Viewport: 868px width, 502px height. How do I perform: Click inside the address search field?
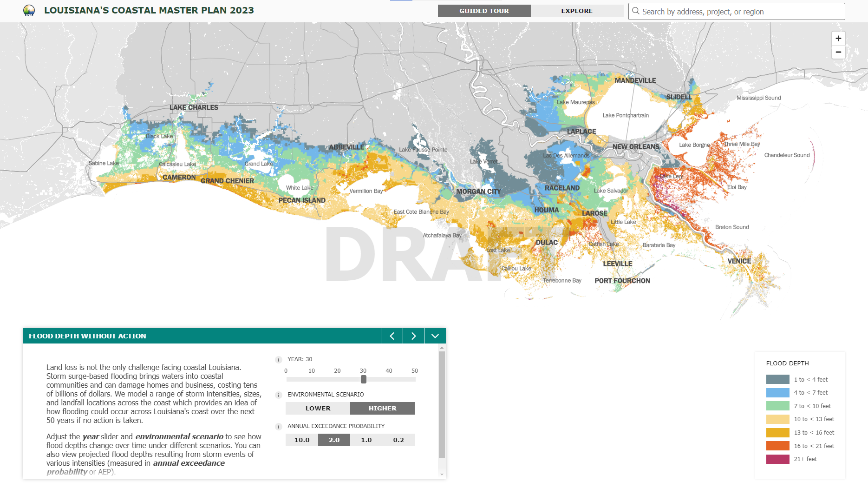(x=720, y=11)
